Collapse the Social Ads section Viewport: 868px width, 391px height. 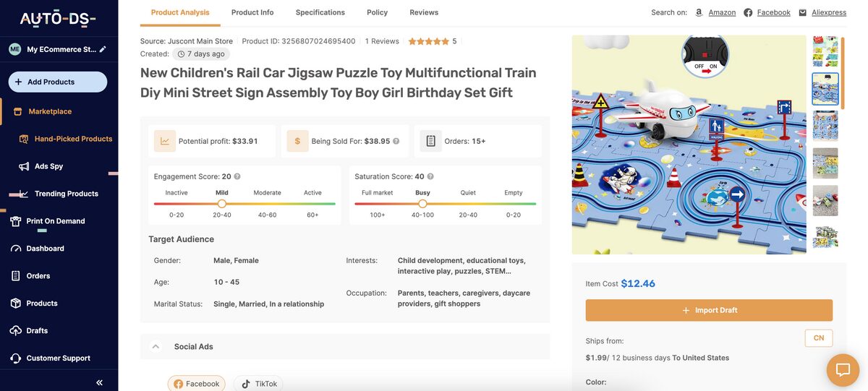[x=156, y=347]
